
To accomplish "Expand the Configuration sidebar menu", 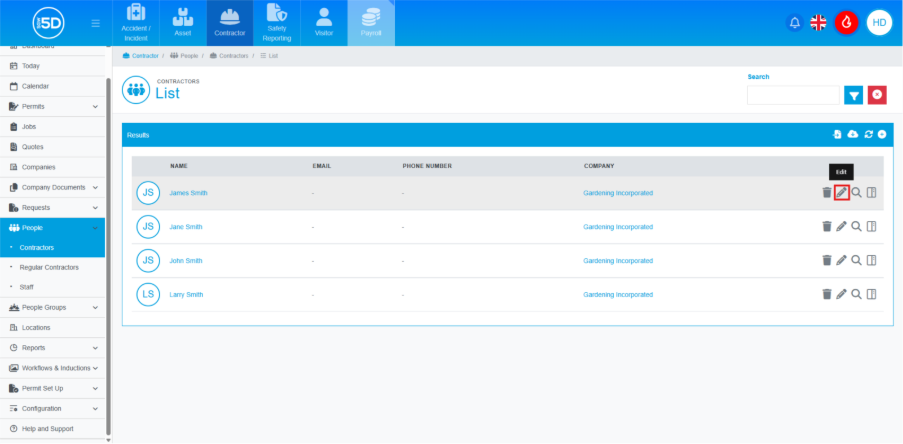I will coord(52,408).
